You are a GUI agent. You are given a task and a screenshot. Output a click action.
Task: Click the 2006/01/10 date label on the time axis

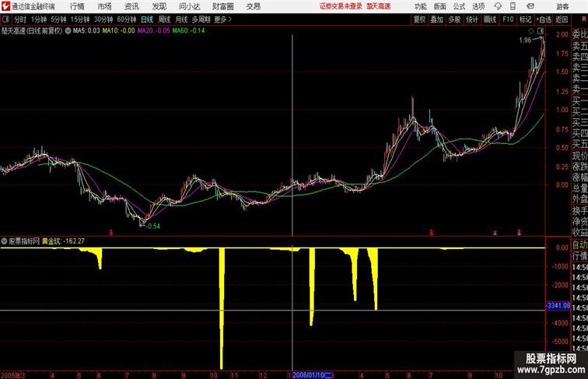point(312,375)
